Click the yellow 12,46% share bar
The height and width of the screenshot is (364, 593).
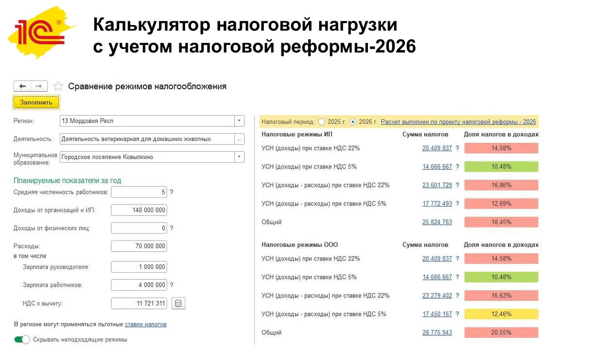(501, 314)
